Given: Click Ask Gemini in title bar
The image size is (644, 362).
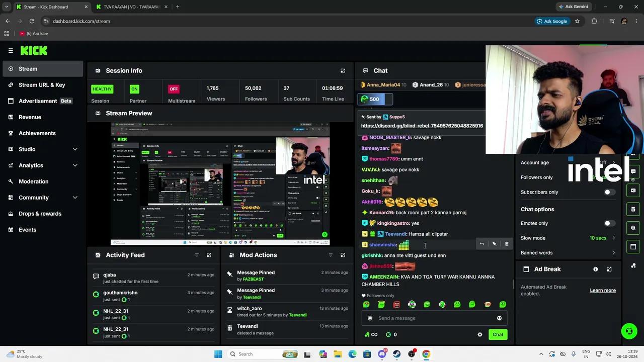Looking at the screenshot, I should click(573, 7).
